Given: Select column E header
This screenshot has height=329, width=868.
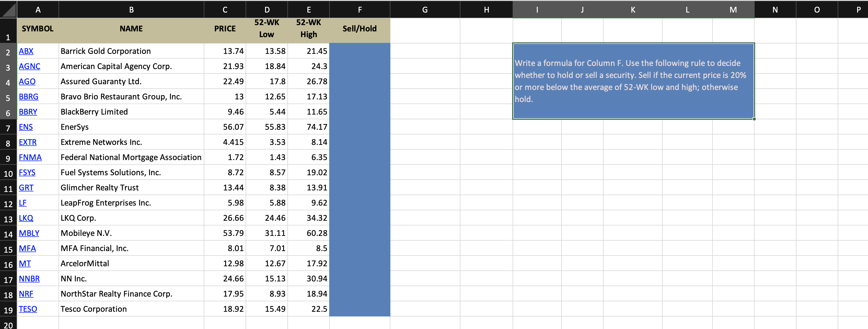Looking at the screenshot, I should point(308,9).
